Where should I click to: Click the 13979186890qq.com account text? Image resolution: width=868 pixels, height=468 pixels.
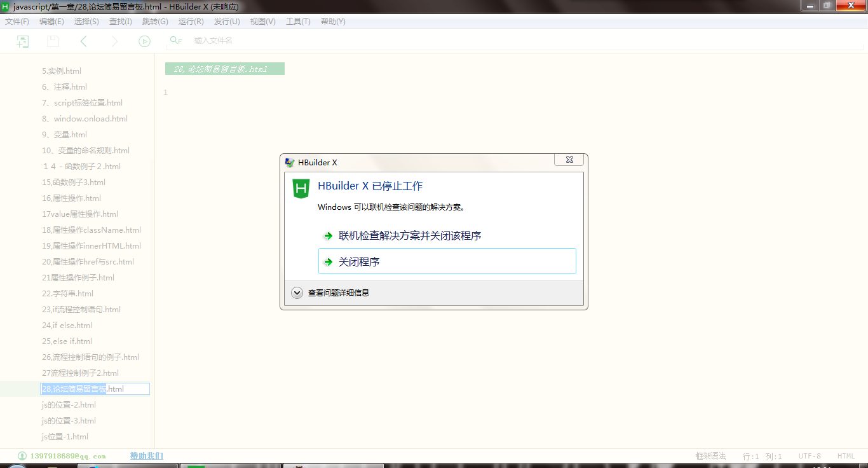click(67, 456)
